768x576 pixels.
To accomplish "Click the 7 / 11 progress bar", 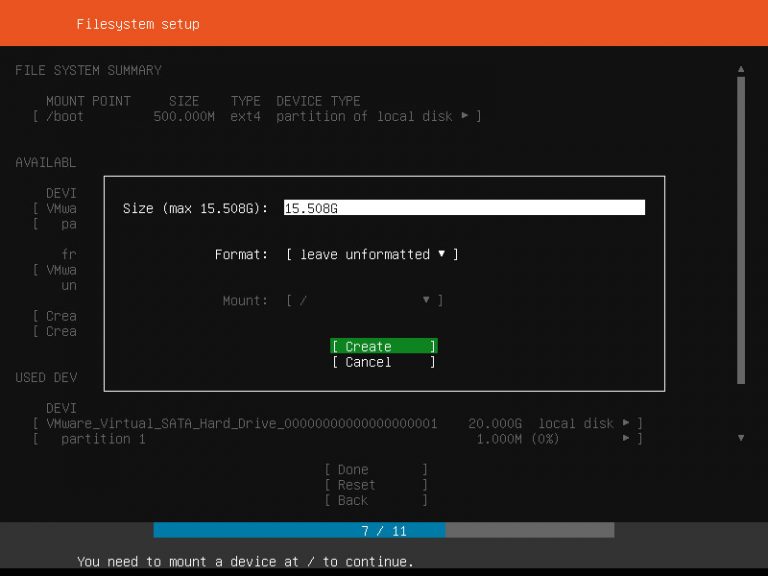I will point(384,530).
